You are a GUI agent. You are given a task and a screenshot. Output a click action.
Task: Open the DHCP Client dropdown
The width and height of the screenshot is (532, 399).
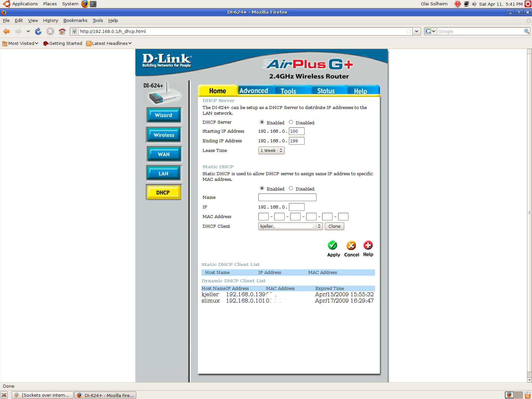tap(290, 226)
